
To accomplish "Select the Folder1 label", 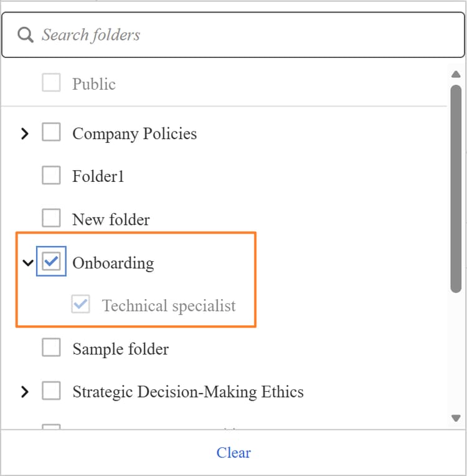I will 98,176.
